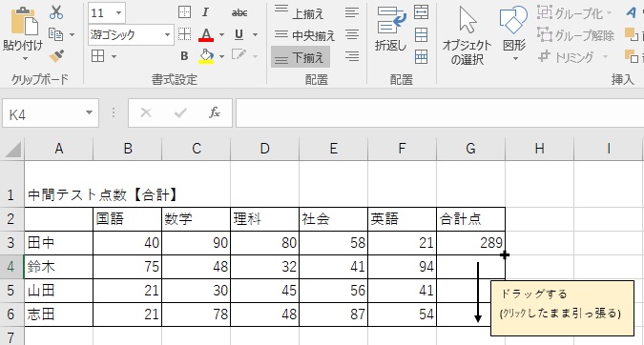Viewport: 644px width, 345px height.
Task: Toggle 折返し wrap text
Action: 390,28
